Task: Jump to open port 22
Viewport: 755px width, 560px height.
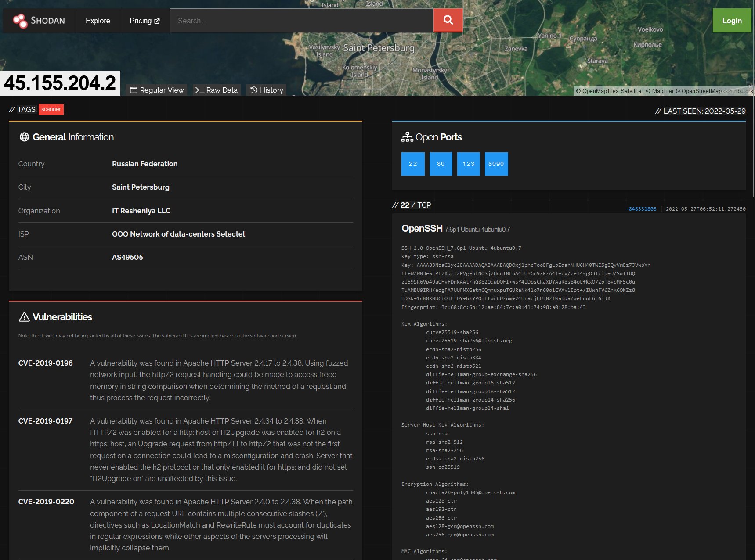Action: pos(413,164)
